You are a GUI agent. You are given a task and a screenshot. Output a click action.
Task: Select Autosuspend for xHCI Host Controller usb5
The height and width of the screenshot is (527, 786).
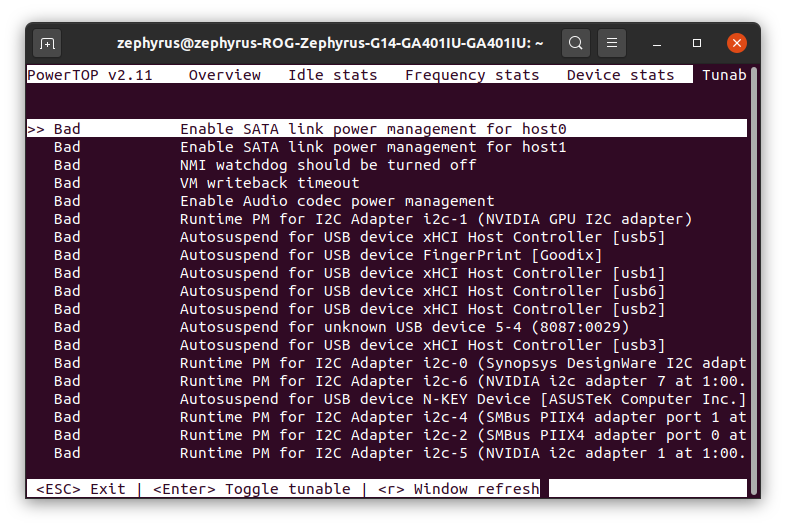click(386, 237)
